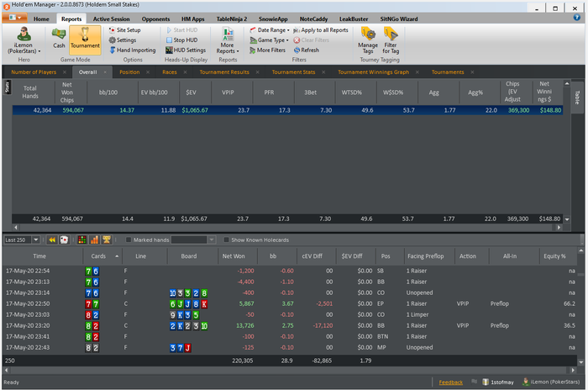Open the NoteCaddy tab
This screenshot has height=390, width=588.
click(313, 18)
